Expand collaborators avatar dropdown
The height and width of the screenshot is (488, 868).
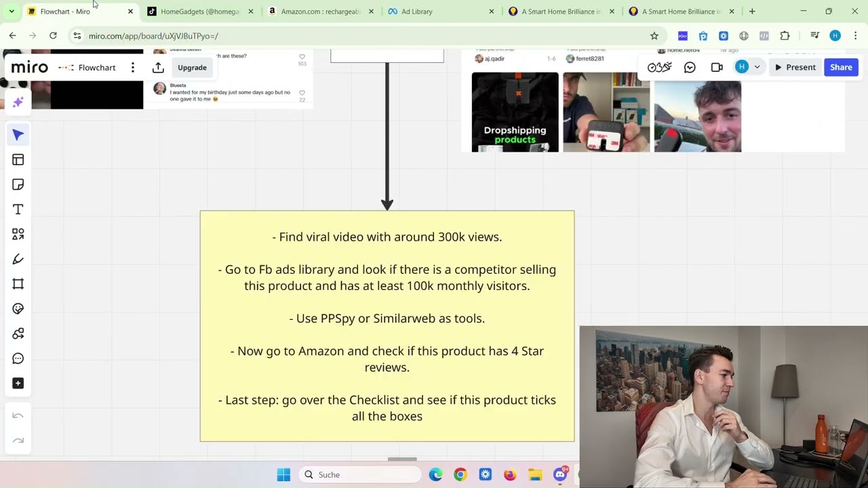757,67
